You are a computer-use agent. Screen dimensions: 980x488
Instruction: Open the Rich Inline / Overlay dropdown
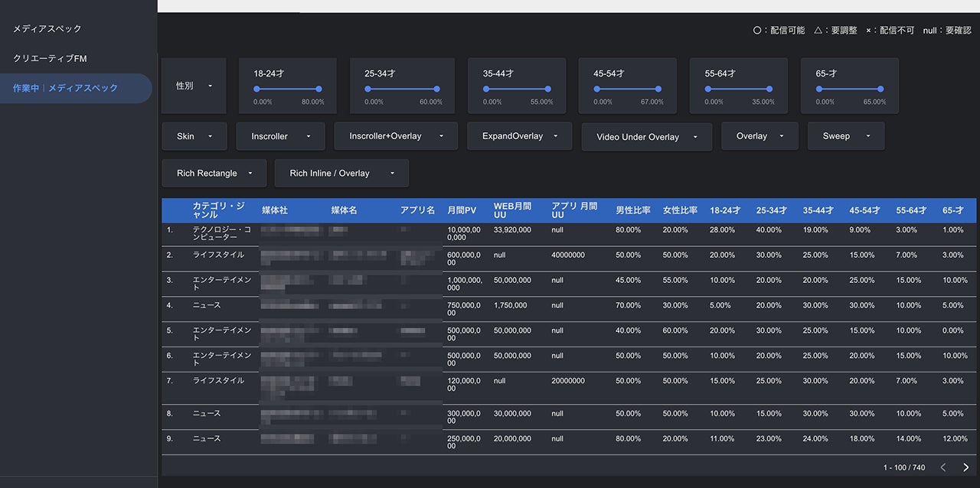point(341,174)
